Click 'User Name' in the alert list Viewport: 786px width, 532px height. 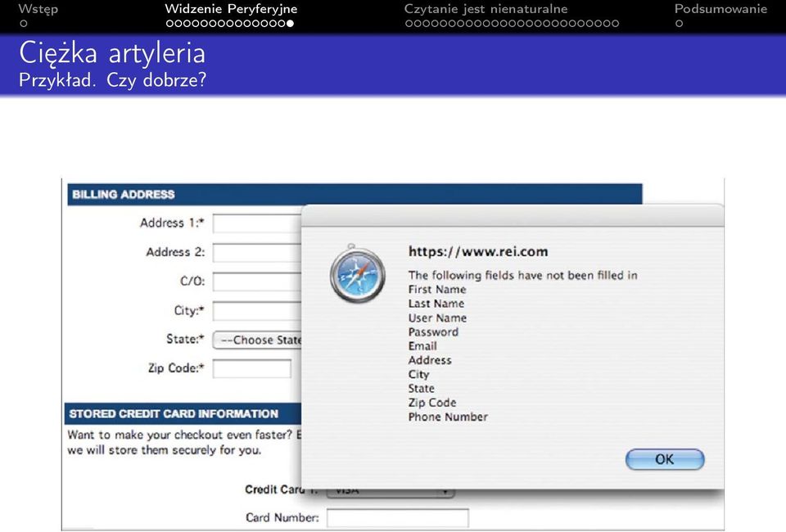click(437, 318)
